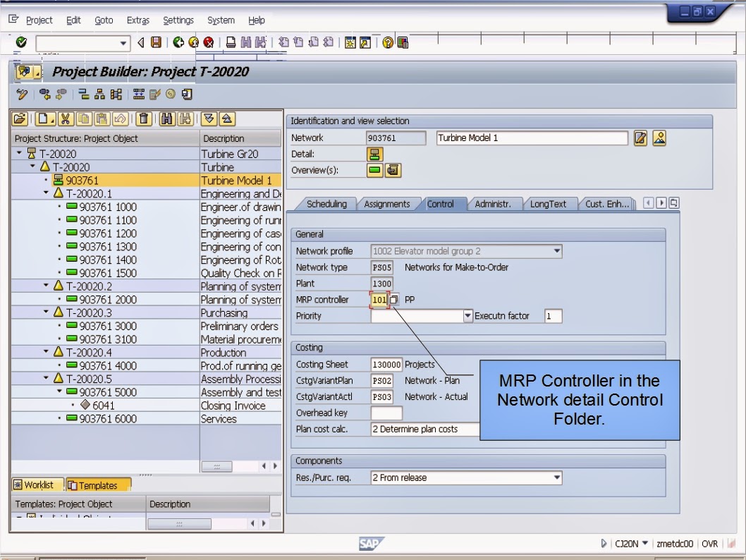Click the Templates button below the tree
746x560 pixels.
tap(98, 485)
